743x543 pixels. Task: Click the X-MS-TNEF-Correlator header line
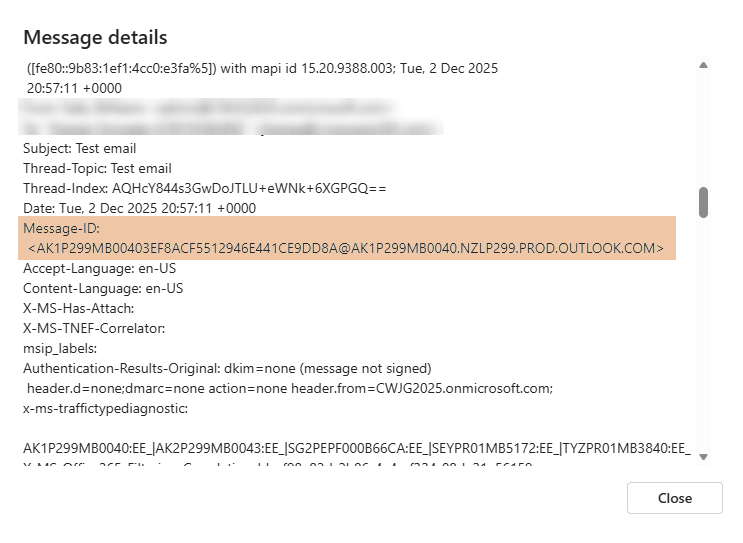(x=94, y=328)
